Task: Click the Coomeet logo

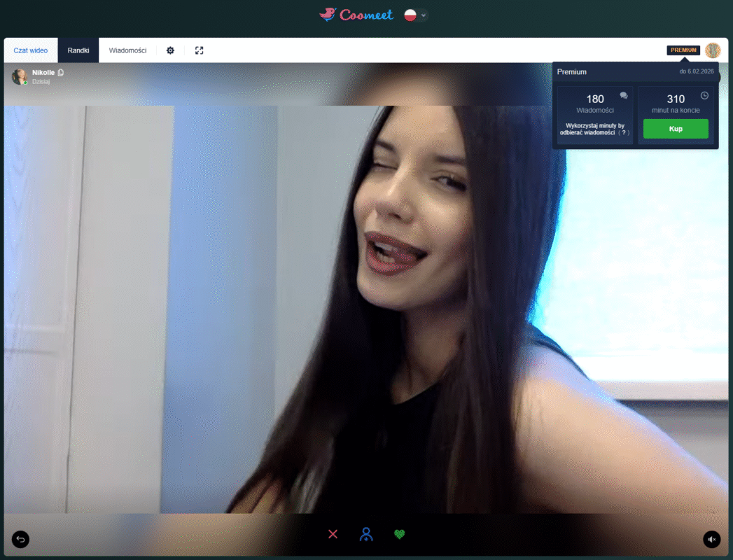Action: pyautogui.click(x=358, y=15)
